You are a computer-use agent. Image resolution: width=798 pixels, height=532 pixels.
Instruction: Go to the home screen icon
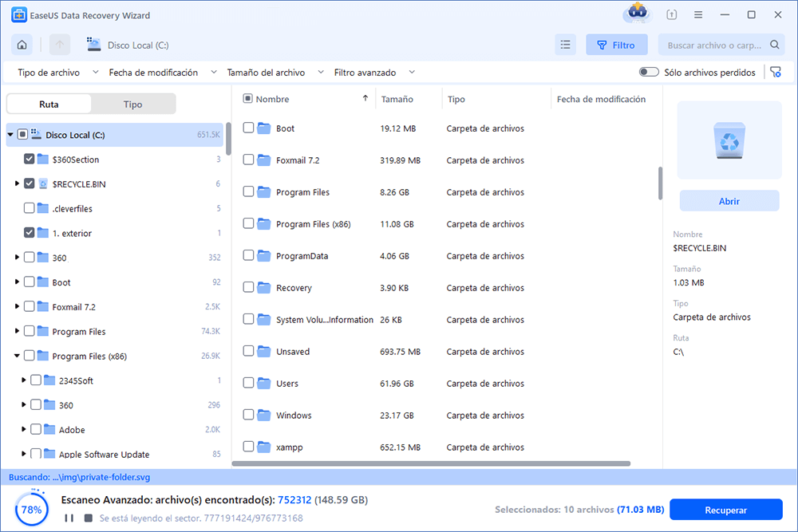pos(22,45)
